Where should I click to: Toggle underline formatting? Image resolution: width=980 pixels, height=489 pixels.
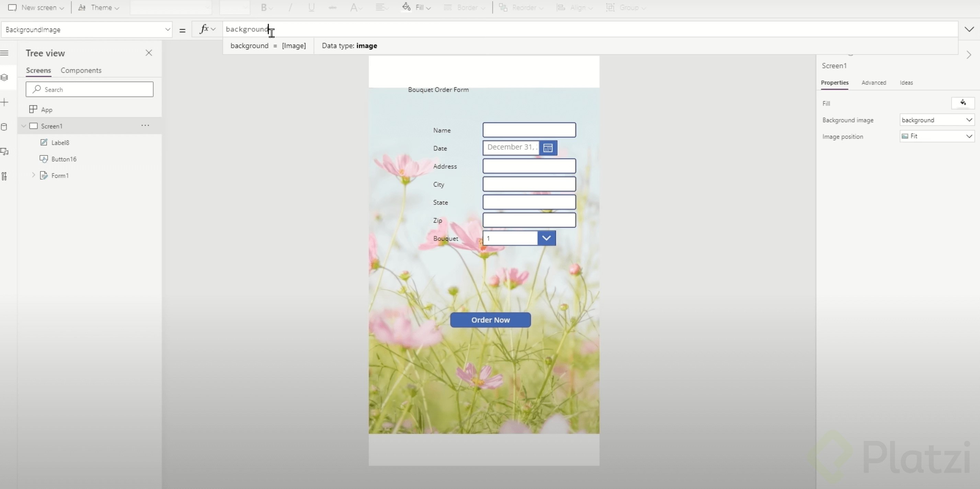(x=311, y=8)
